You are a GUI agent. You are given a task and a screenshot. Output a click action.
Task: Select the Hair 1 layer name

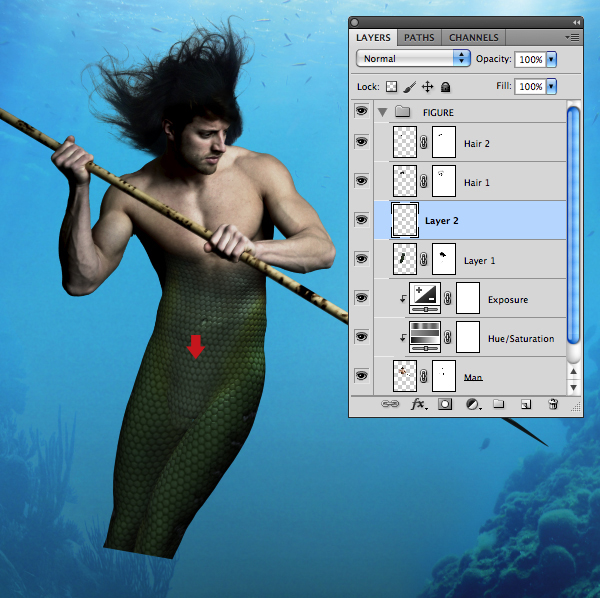click(476, 182)
